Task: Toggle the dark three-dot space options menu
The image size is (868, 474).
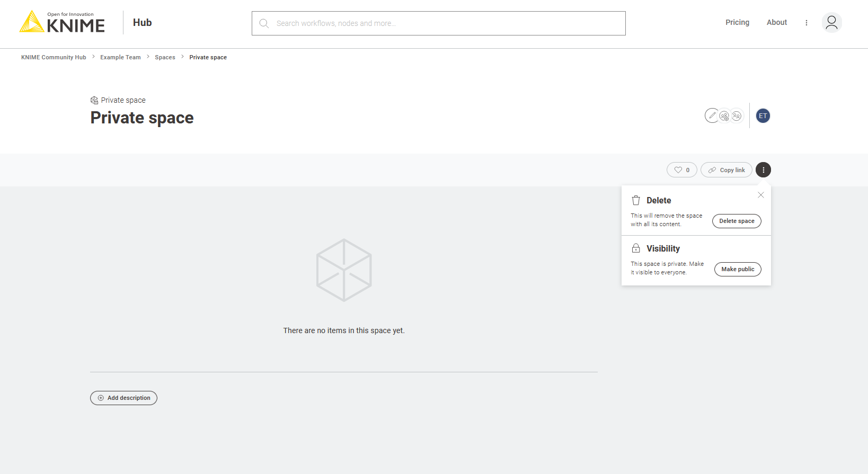Action: pos(763,170)
